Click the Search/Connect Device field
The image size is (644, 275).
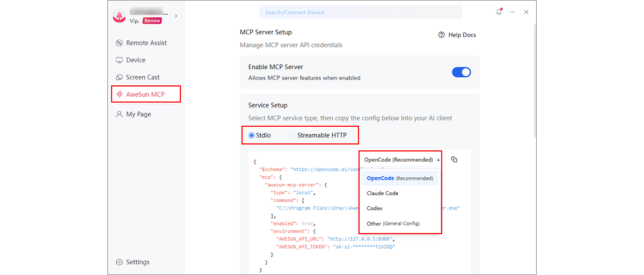(x=361, y=12)
